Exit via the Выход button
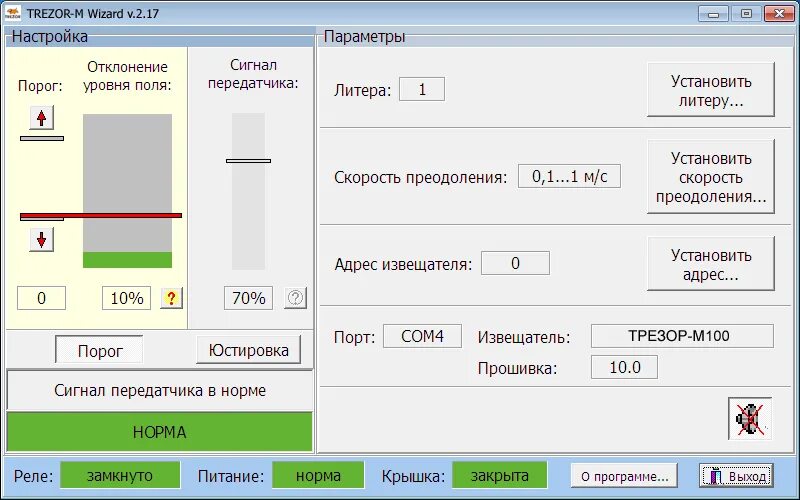 point(736,477)
